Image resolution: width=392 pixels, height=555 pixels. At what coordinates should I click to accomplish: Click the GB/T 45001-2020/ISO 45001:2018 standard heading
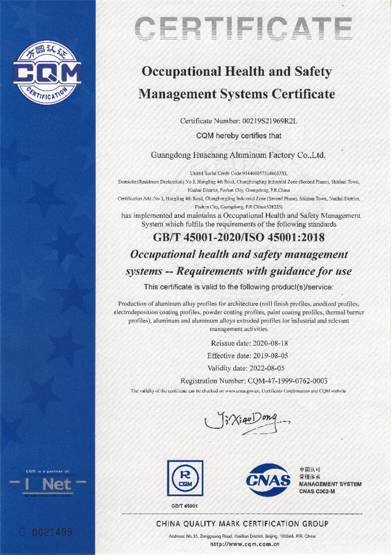pyautogui.click(x=238, y=237)
